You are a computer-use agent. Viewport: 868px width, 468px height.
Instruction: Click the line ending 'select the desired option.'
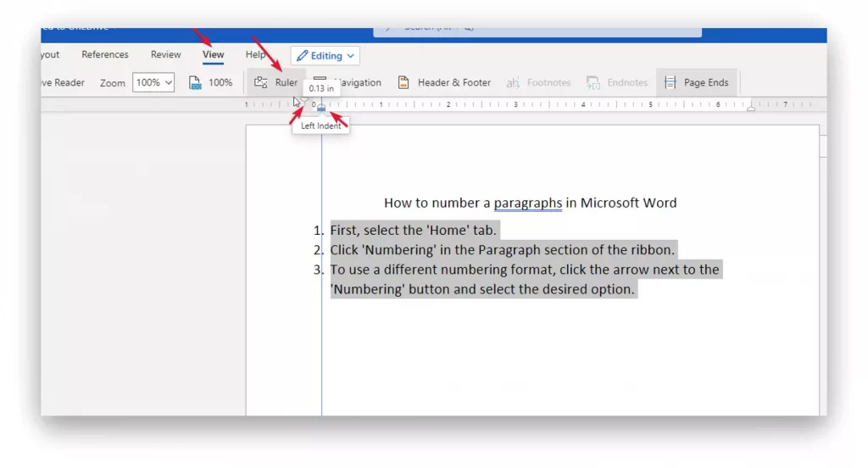(482, 289)
